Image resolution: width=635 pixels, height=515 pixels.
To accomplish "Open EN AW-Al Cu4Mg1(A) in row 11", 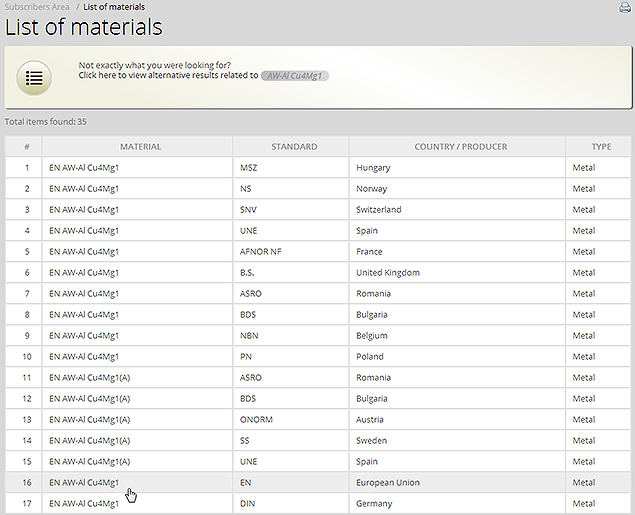I will click(89, 378).
